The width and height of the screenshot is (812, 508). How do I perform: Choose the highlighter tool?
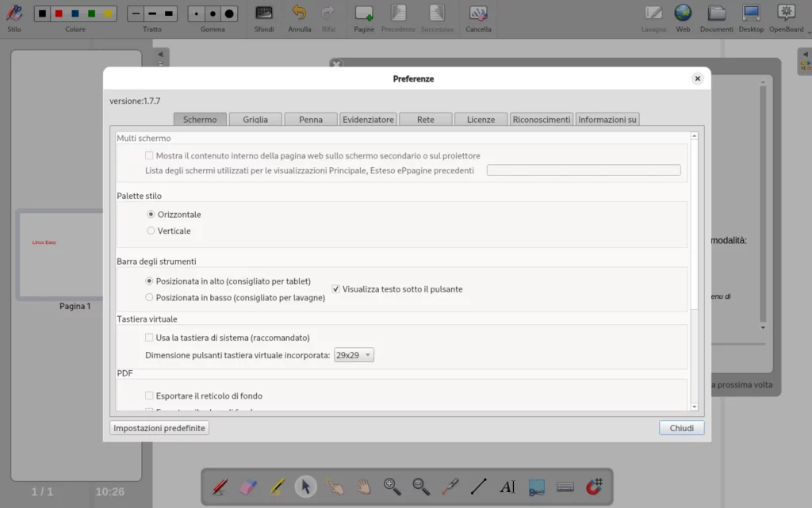[x=277, y=487]
